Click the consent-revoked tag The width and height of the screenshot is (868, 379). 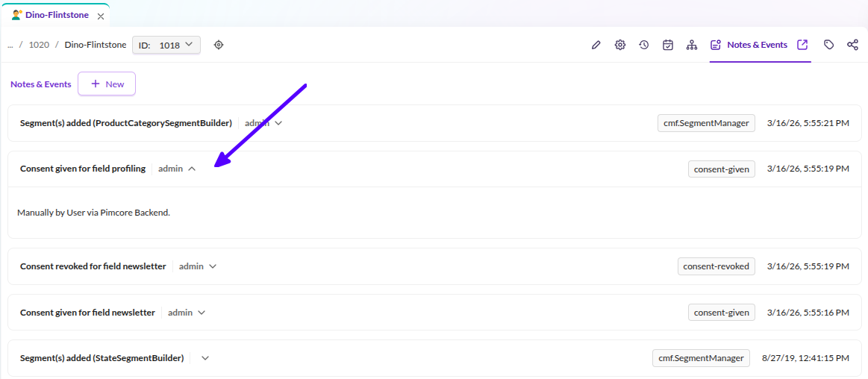click(716, 266)
